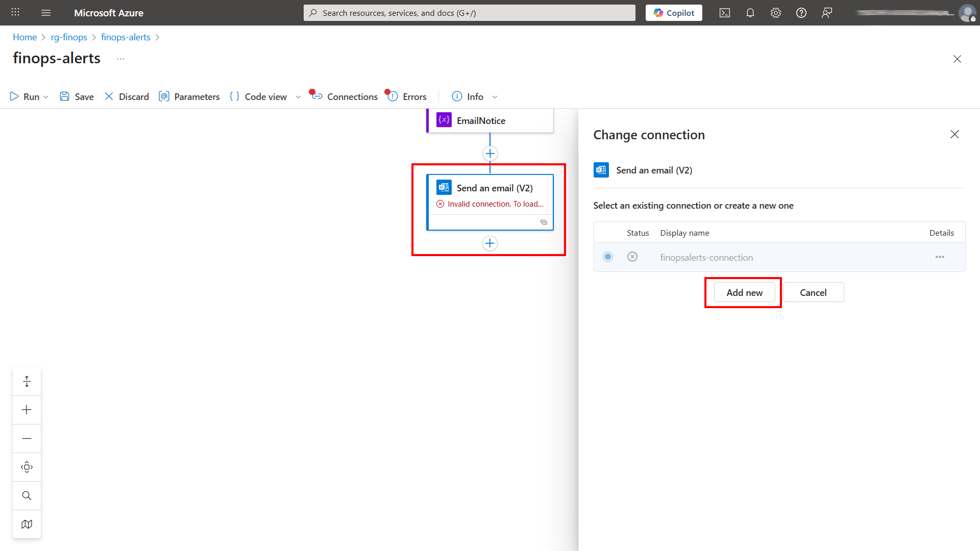The height and width of the screenshot is (551, 980).
Task: View the Errors panel
Action: click(413, 96)
